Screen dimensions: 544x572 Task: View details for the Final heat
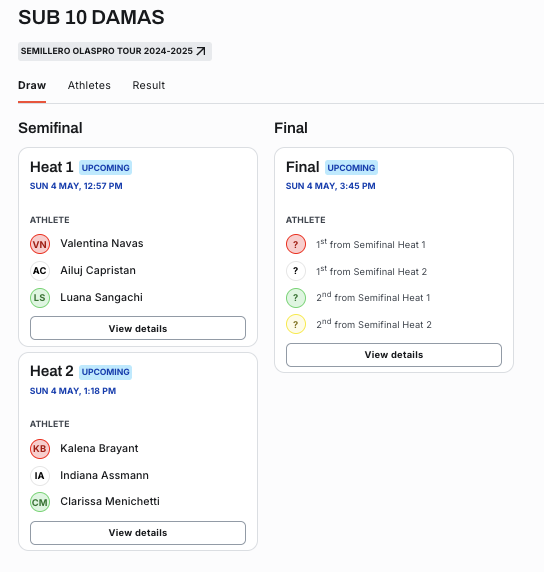[394, 355]
